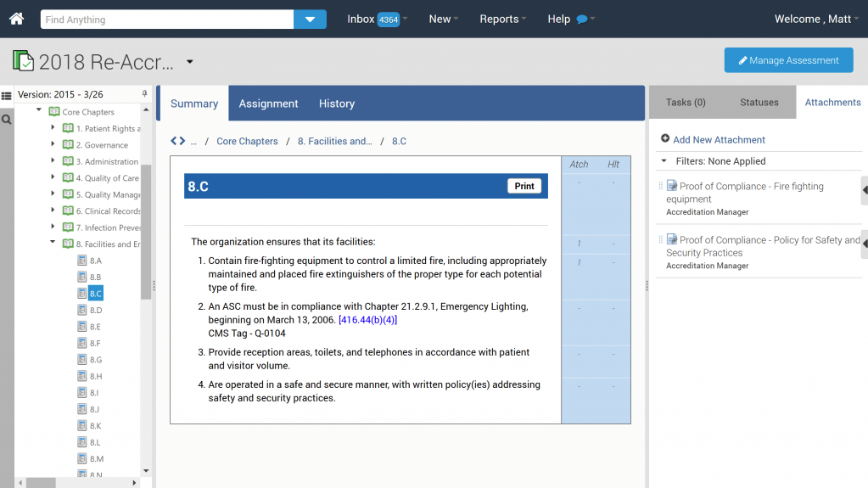The image size is (868, 488).
Task: Switch to the Assignment tab
Action: click(268, 104)
